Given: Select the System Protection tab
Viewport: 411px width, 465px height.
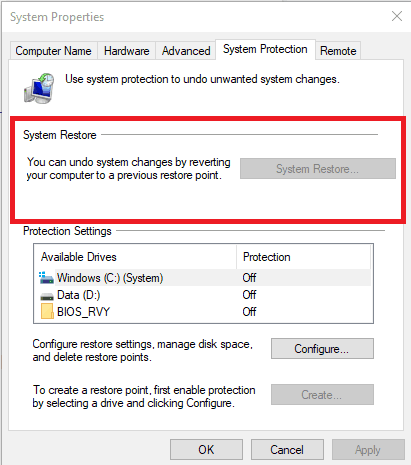Looking at the screenshot, I should click(265, 49).
